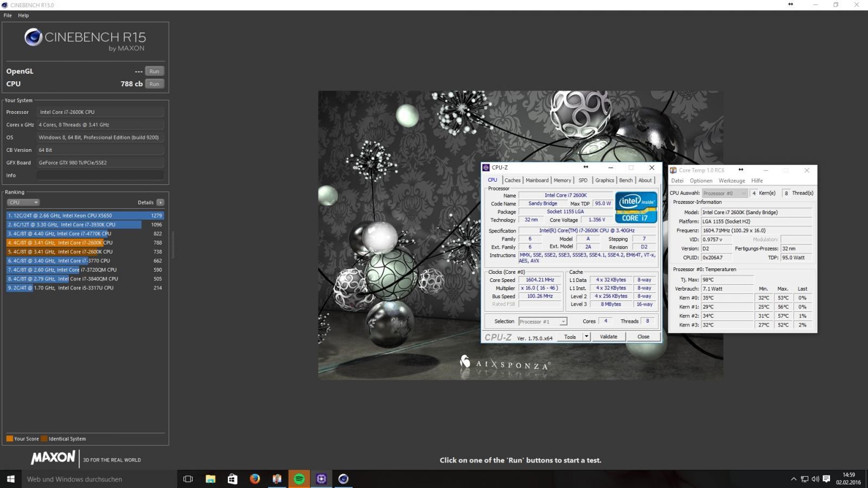Switch to the Caches tab in CPU-Z
The width and height of the screenshot is (868, 488).
(512, 181)
